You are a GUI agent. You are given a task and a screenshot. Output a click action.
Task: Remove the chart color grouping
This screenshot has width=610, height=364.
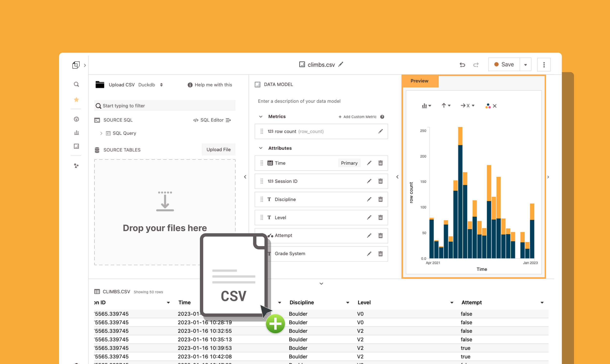(495, 106)
